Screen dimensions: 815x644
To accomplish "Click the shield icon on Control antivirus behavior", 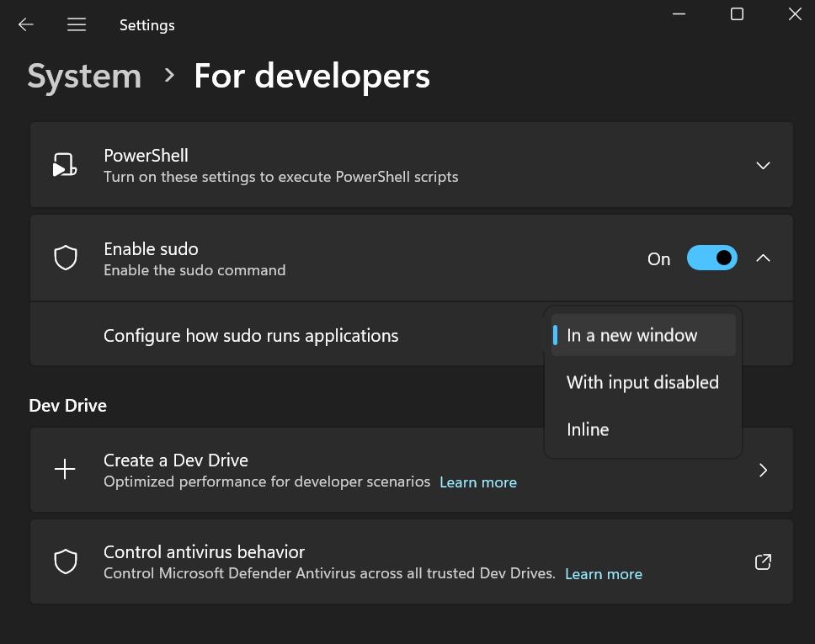I will pyautogui.click(x=65, y=562).
